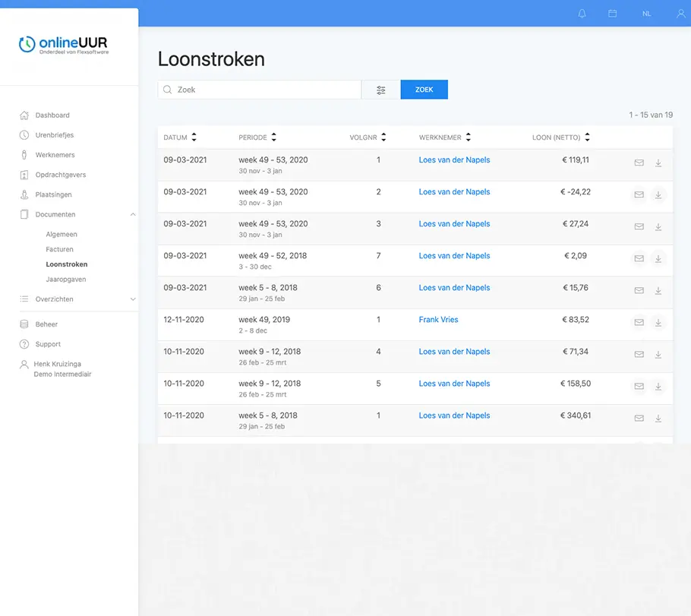Collapse the Documenten submenu chevron

point(133,214)
